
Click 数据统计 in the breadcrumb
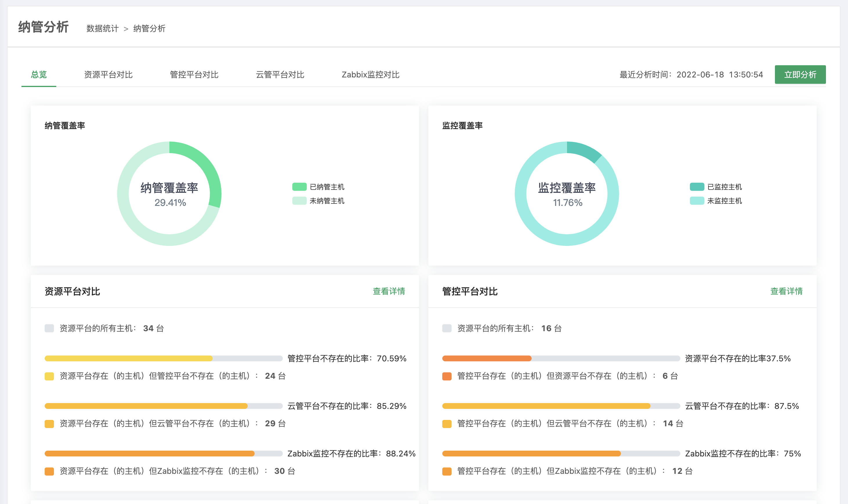click(103, 28)
